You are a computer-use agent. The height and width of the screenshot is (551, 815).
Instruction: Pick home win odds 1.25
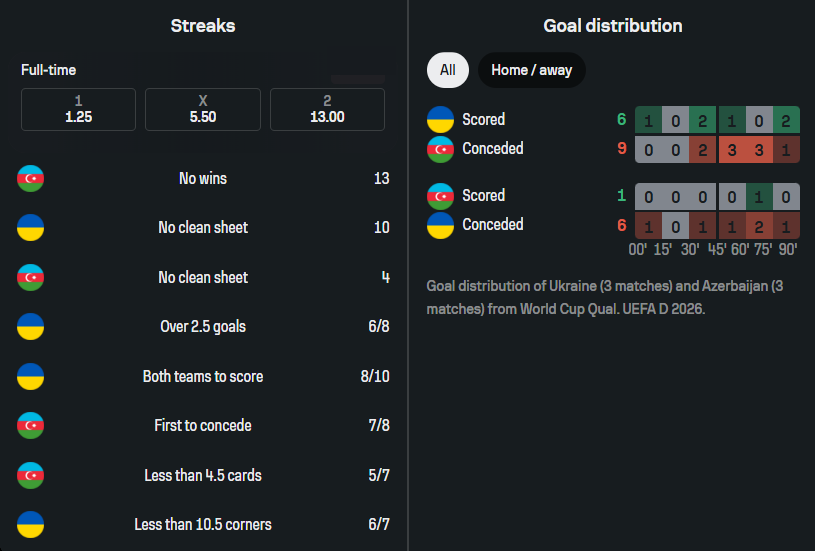(79, 109)
